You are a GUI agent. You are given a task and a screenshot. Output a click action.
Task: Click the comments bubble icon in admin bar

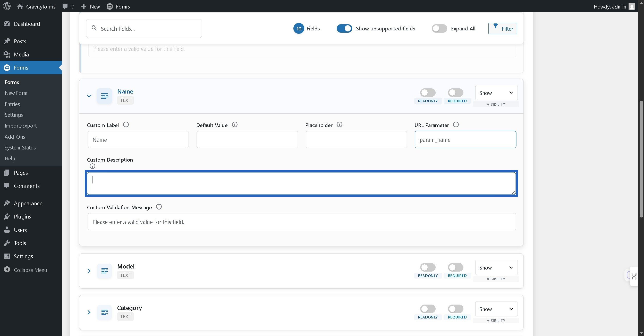pos(65,6)
